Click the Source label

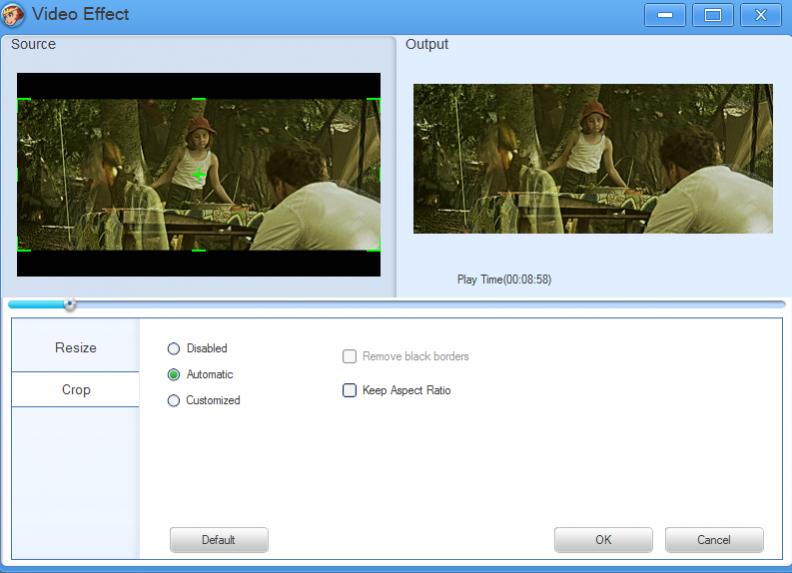(33, 44)
